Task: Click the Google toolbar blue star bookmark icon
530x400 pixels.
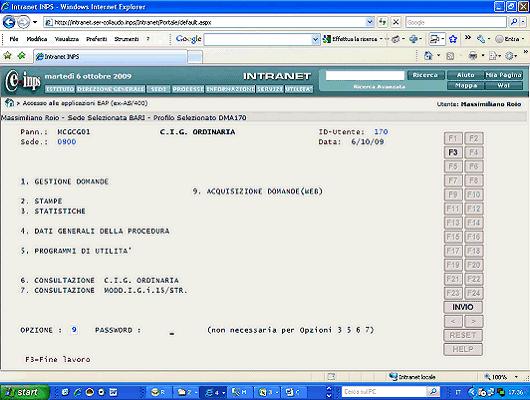Action: (x=453, y=39)
